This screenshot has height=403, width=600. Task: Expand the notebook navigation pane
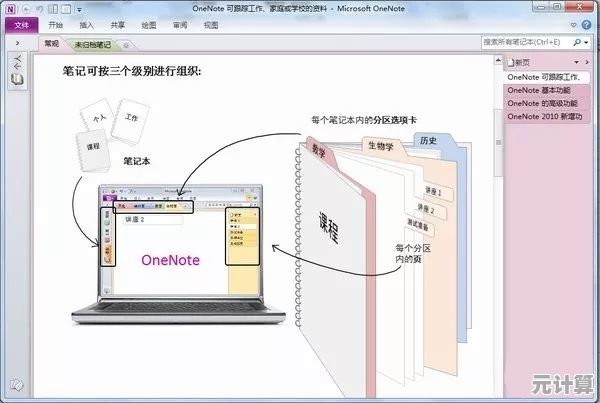[17, 44]
